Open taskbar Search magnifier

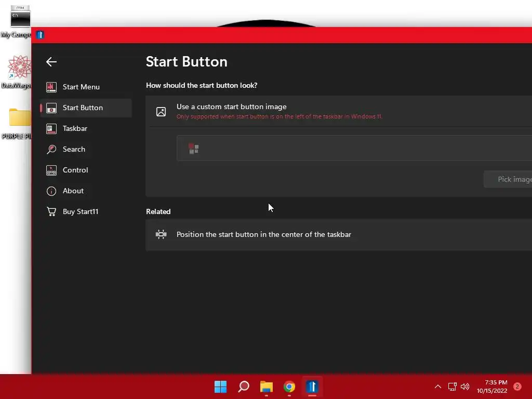[244, 387]
